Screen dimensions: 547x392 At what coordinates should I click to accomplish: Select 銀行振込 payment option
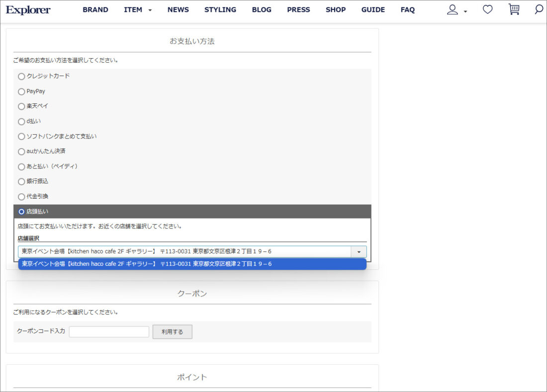coord(21,181)
